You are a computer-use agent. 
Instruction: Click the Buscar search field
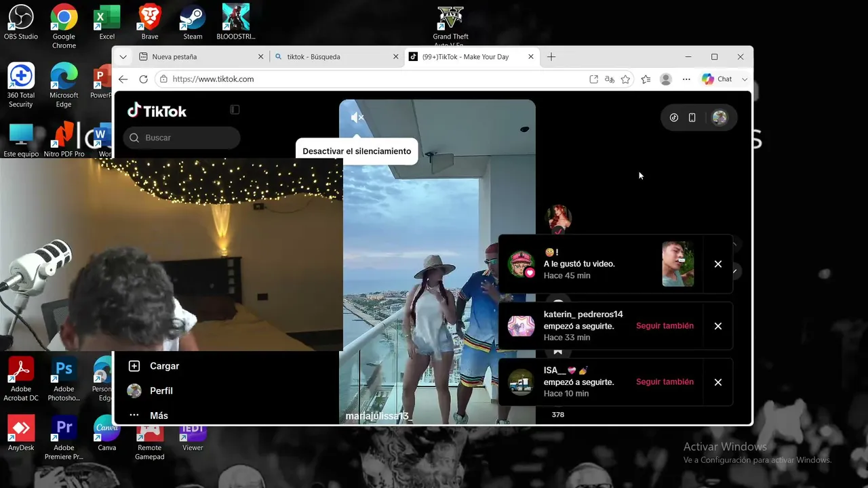tap(182, 138)
